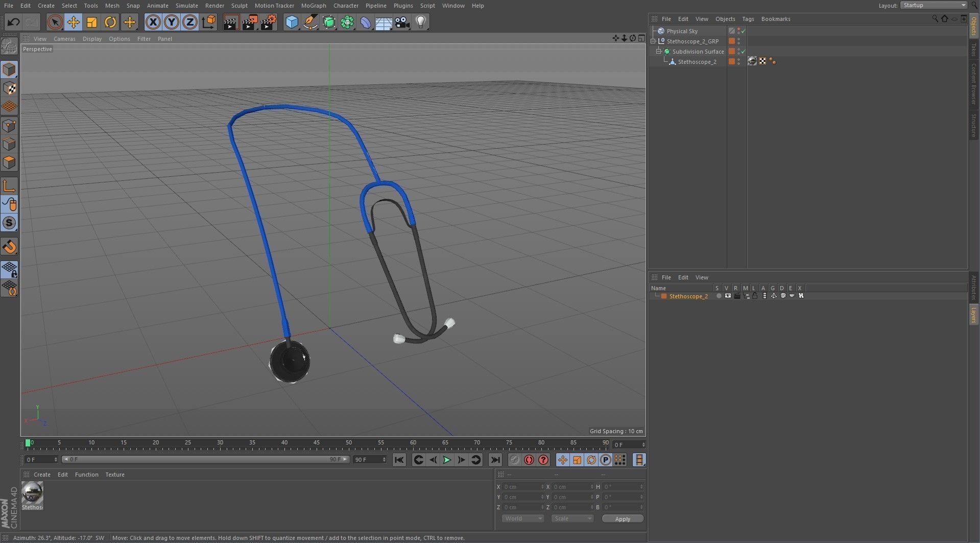Open Material Manager Create menu
Screen dimensions: 980x543
coord(42,475)
